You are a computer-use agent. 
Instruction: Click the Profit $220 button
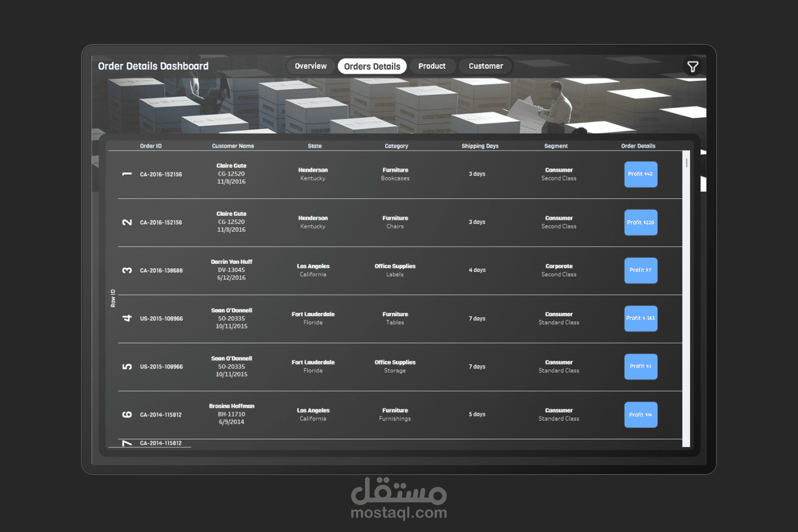point(640,222)
